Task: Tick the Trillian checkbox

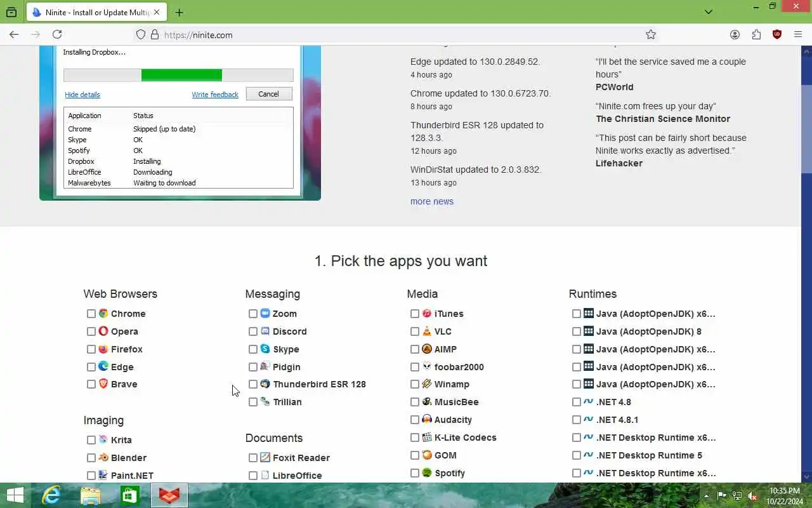Action: 253,402
